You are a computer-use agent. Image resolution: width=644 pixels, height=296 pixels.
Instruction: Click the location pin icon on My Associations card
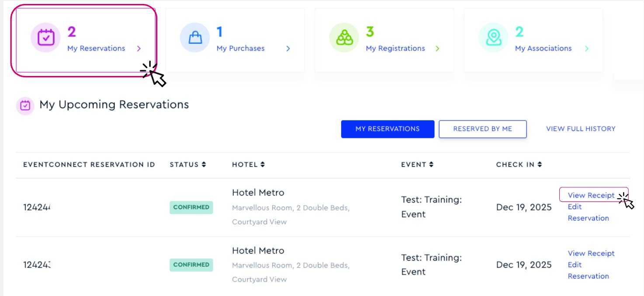click(x=493, y=37)
